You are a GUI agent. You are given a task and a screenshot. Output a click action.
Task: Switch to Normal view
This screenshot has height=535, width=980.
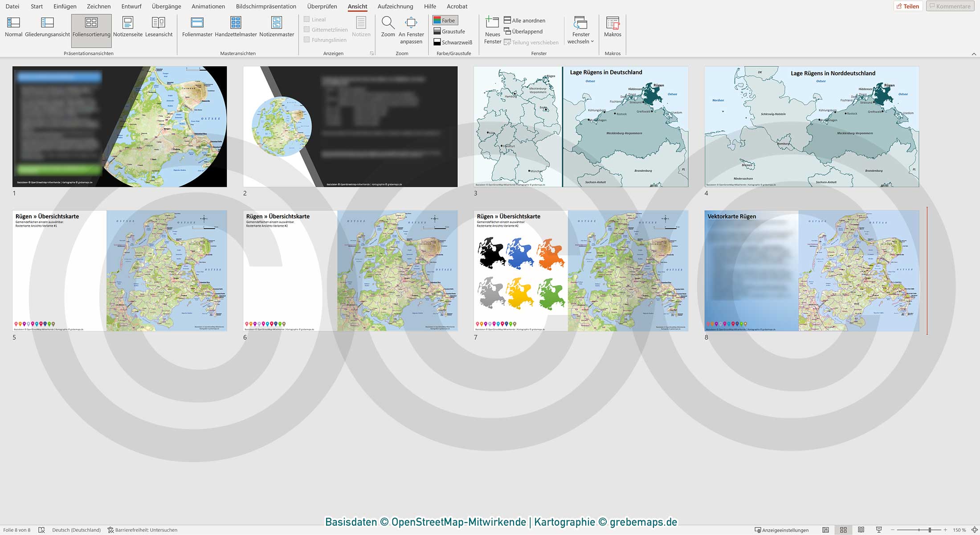pyautogui.click(x=13, y=29)
